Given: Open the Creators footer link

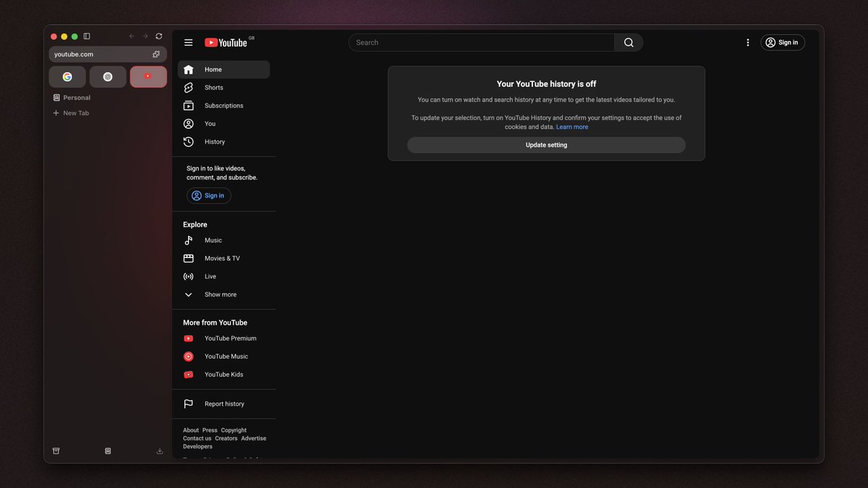Looking at the screenshot, I should (226, 438).
